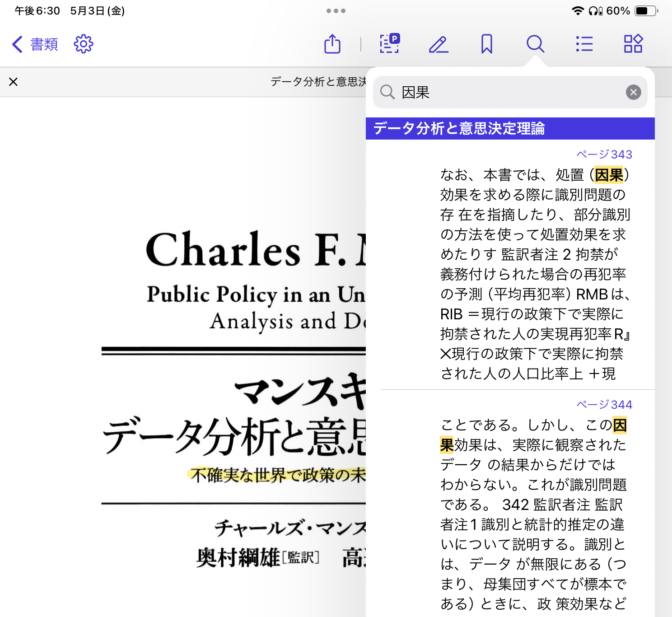Viewport: 672px width, 617px height.
Task: Open the PDF text-recognition selection tool
Action: [389, 44]
